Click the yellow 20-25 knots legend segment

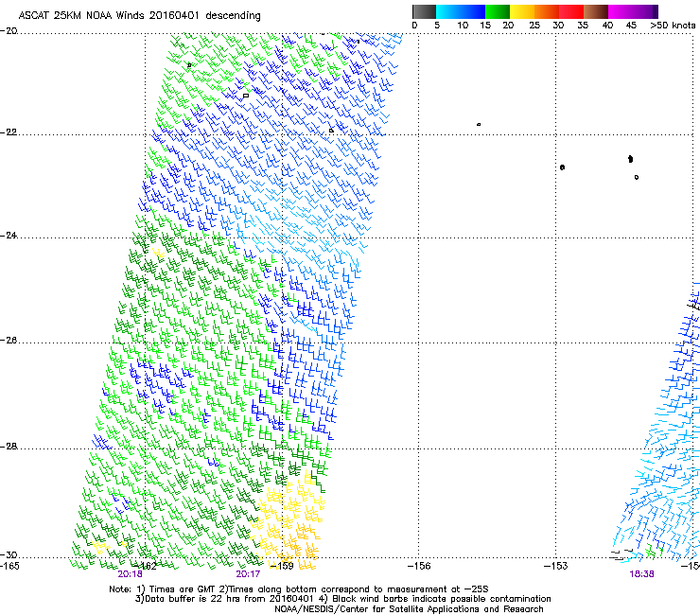(522, 11)
